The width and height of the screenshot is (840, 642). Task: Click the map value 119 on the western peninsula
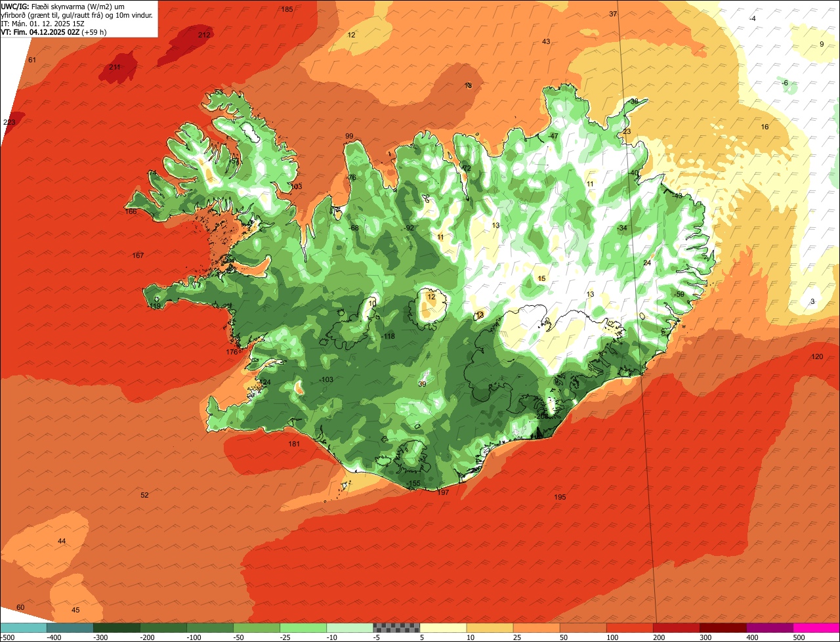[x=155, y=307]
